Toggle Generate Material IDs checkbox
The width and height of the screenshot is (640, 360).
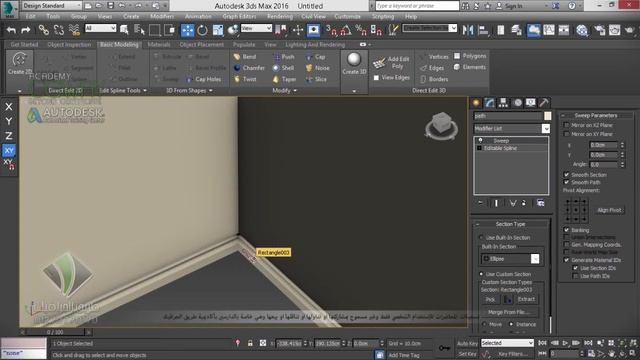coord(566,260)
